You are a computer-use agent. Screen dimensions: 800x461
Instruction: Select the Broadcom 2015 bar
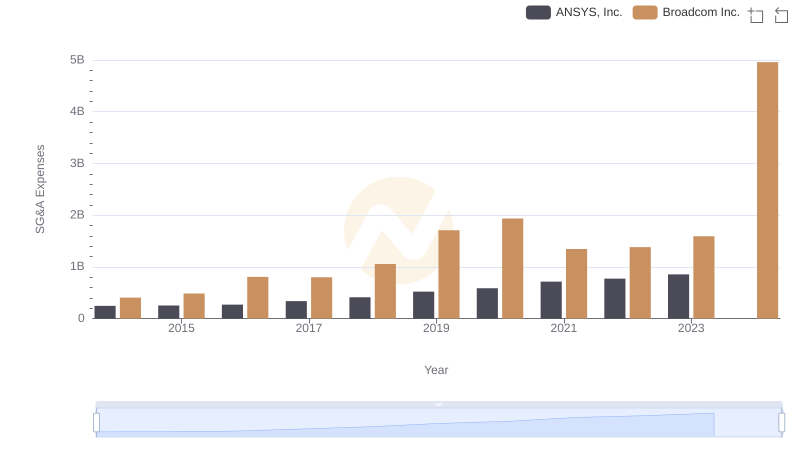tap(194, 306)
